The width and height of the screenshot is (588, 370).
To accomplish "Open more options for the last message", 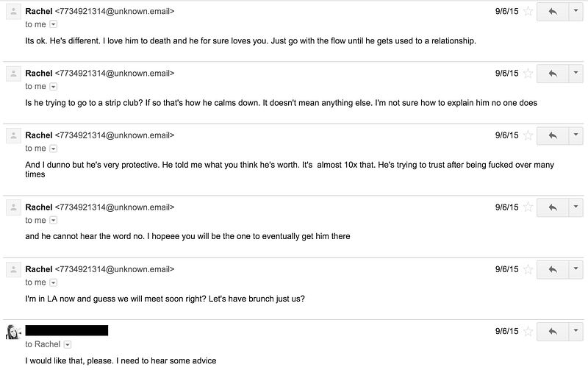I will (x=576, y=331).
